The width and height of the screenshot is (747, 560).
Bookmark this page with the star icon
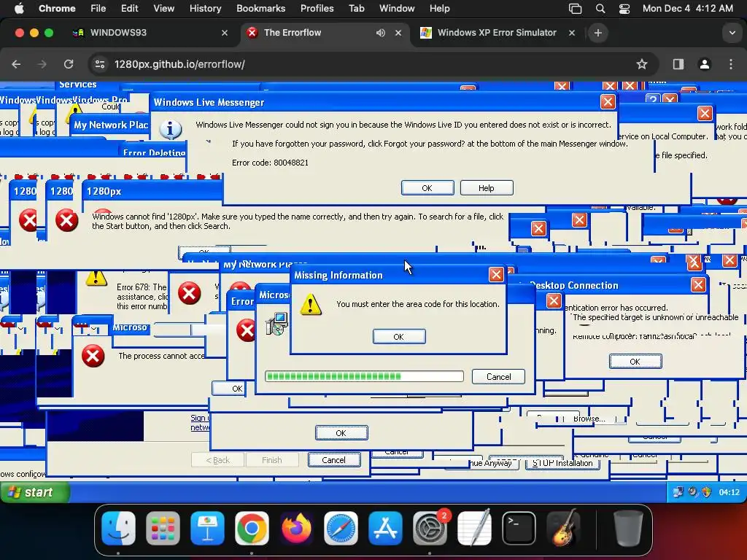tap(642, 64)
